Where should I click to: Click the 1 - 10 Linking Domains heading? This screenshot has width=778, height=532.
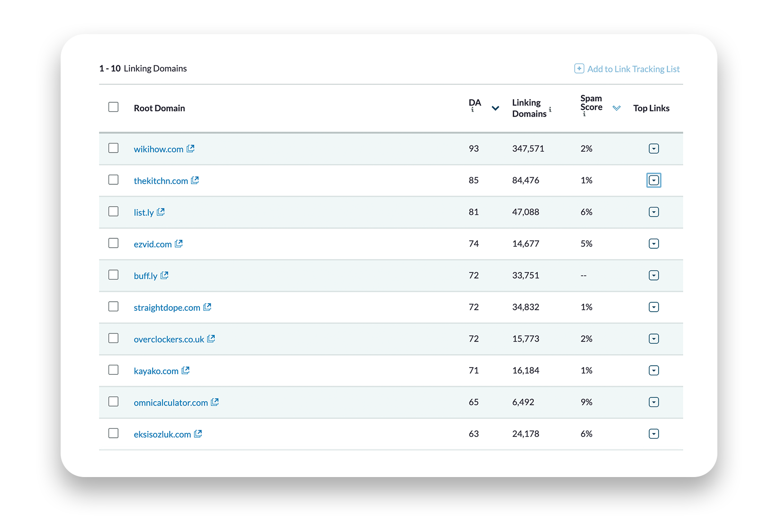coord(143,69)
